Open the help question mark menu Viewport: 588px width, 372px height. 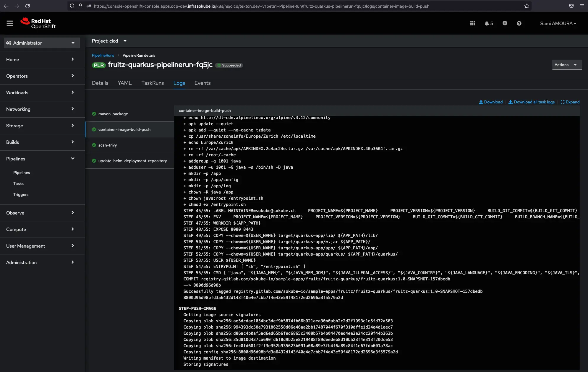(519, 23)
